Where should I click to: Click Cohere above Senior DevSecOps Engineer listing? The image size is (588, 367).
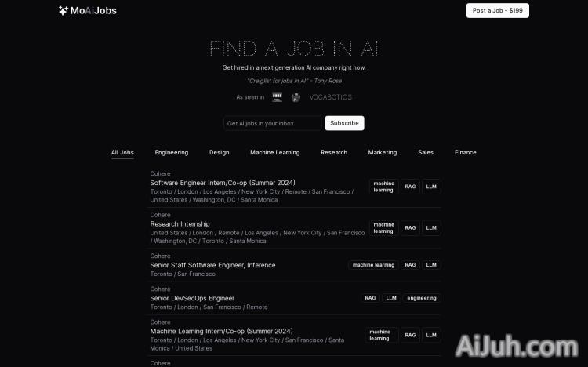coord(160,289)
